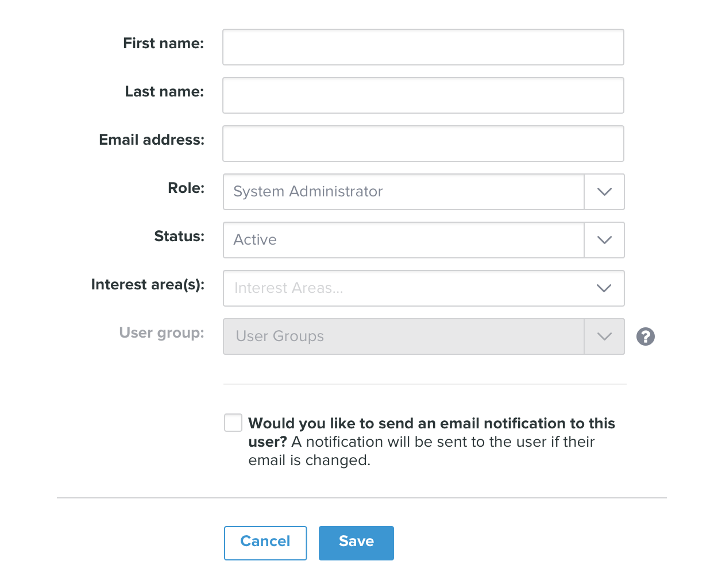Click the User Groups chevron arrow
Viewport: 718px width, 588px height.
[x=604, y=336]
